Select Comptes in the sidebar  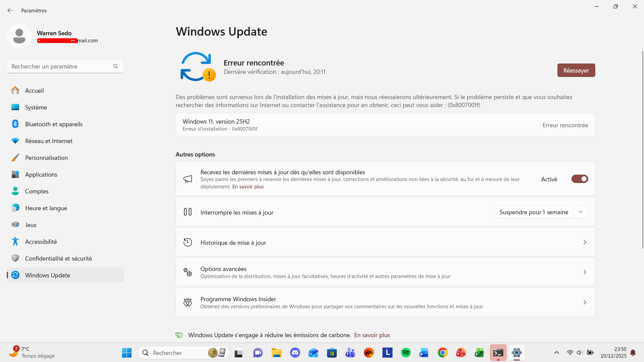pos(37,191)
